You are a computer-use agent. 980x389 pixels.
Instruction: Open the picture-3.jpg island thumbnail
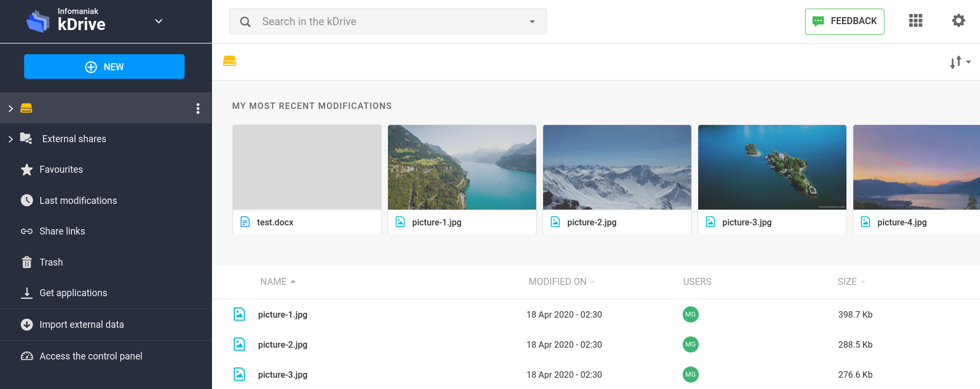pos(772,167)
